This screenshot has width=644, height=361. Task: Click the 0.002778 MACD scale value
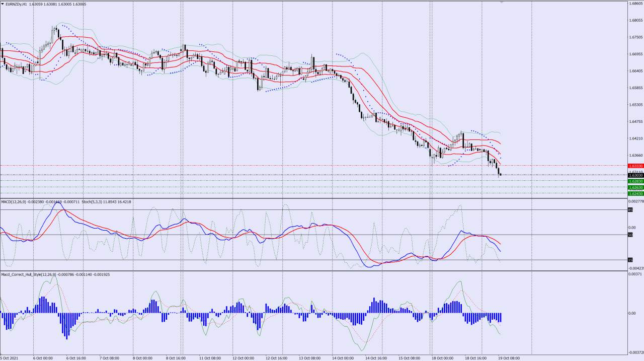point(636,201)
